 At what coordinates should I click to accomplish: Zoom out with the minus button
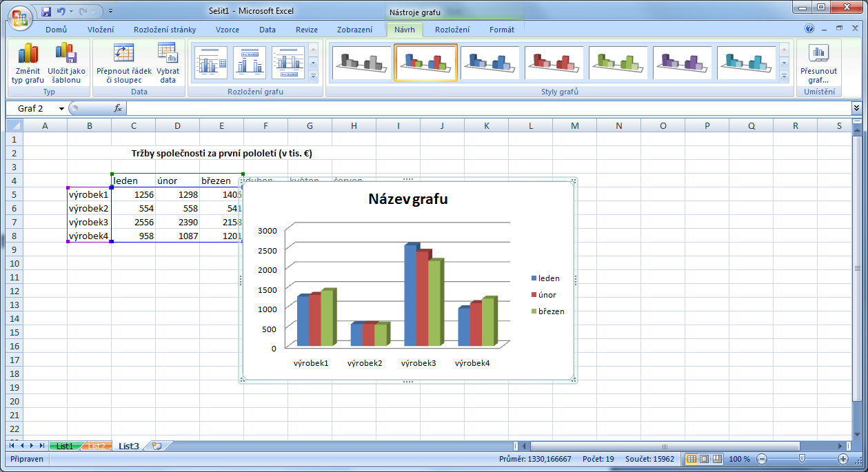click(762, 459)
